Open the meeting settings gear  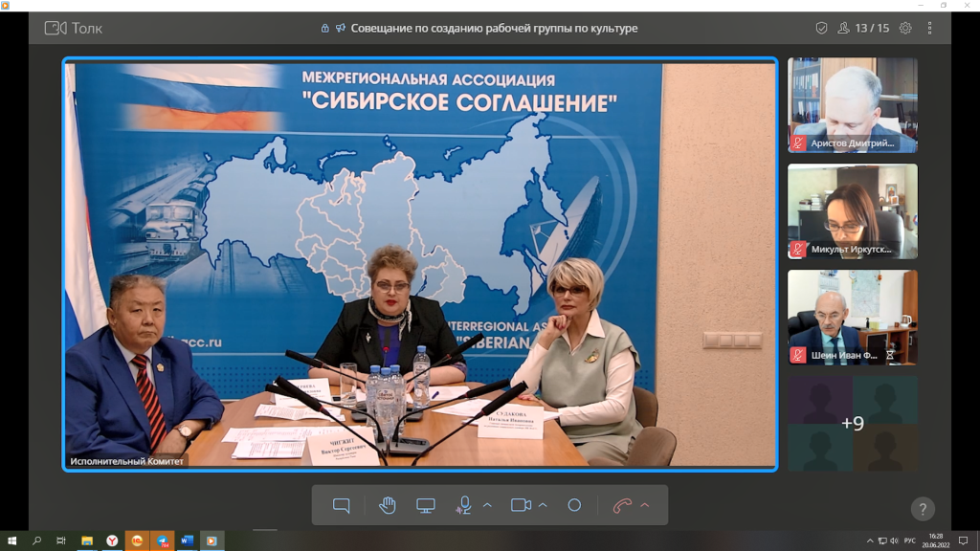pyautogui.click(x=905, y=28)
